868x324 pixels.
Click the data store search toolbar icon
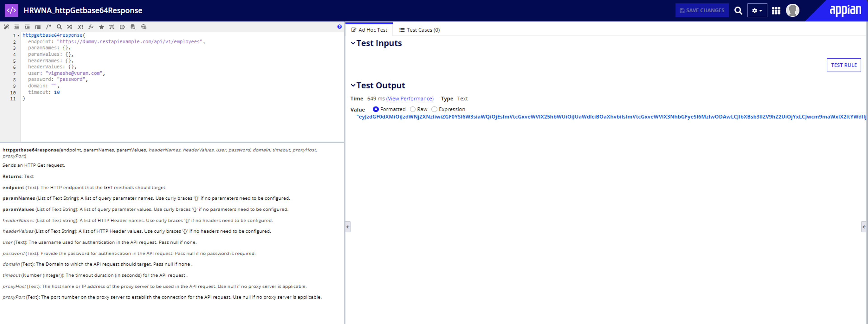133,27
